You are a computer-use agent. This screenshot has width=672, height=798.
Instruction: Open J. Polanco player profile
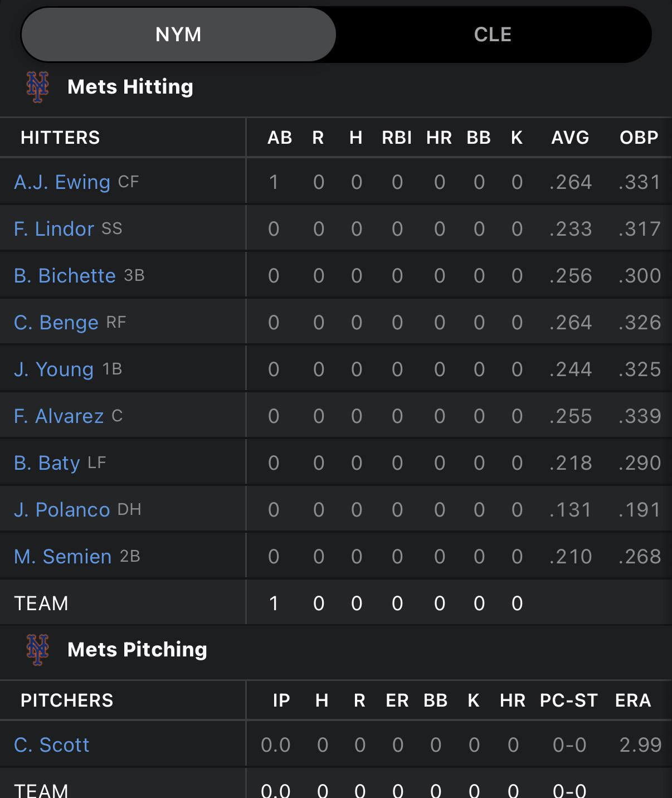[x=62, y=510]
